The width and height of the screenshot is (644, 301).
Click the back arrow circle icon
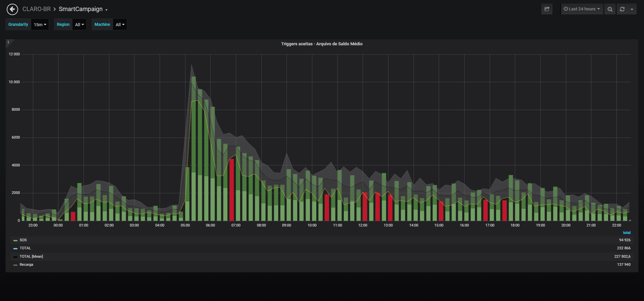tap(12, 9)
